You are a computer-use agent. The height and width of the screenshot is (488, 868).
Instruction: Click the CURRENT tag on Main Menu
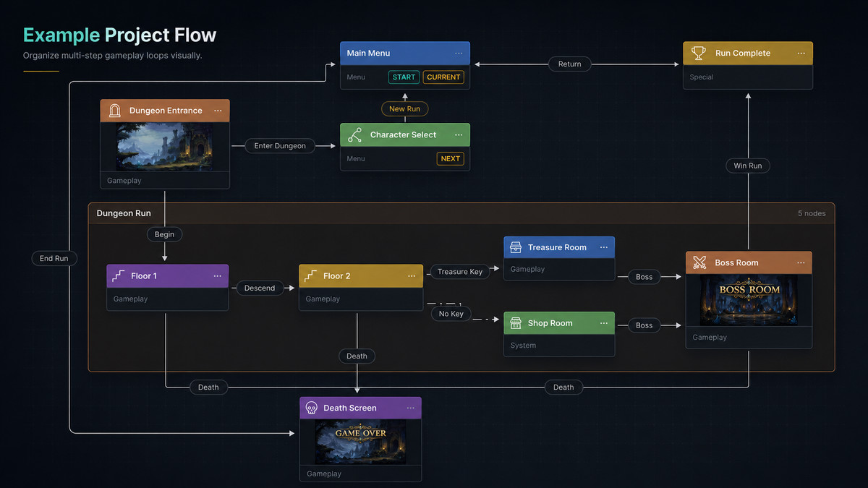coord(443,77)
